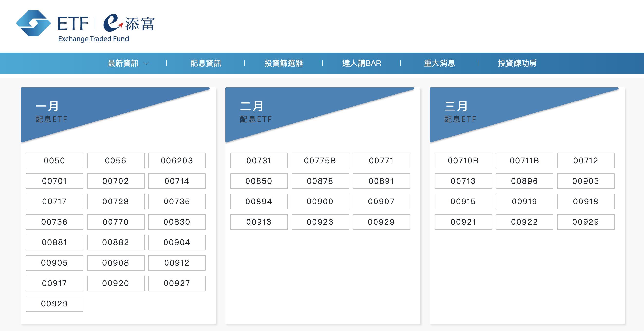Click ETF 00770 button
The image size is (644, 331).
coord(116,222)
